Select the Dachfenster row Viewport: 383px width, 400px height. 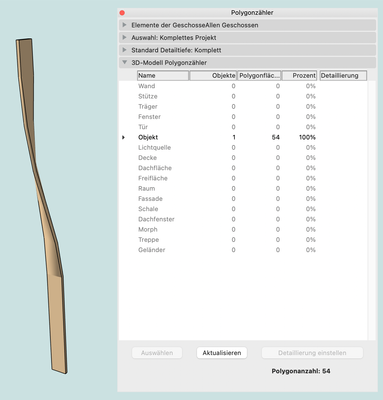point(243,219)
